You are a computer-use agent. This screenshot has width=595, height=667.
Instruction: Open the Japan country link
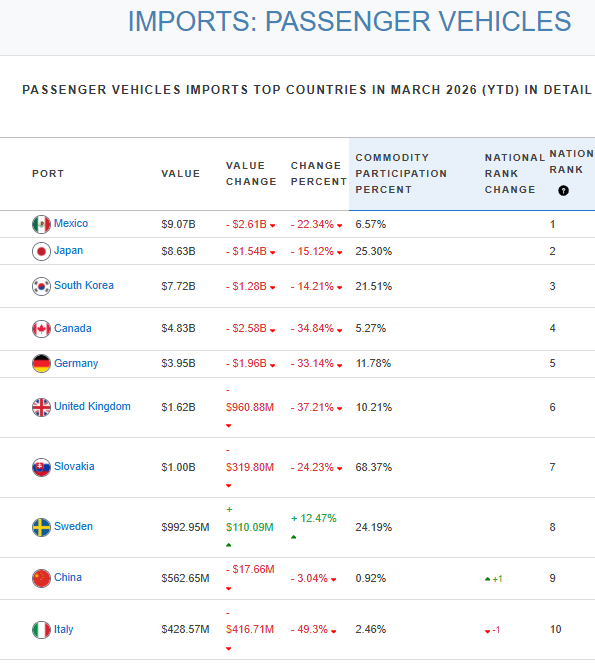68,251
